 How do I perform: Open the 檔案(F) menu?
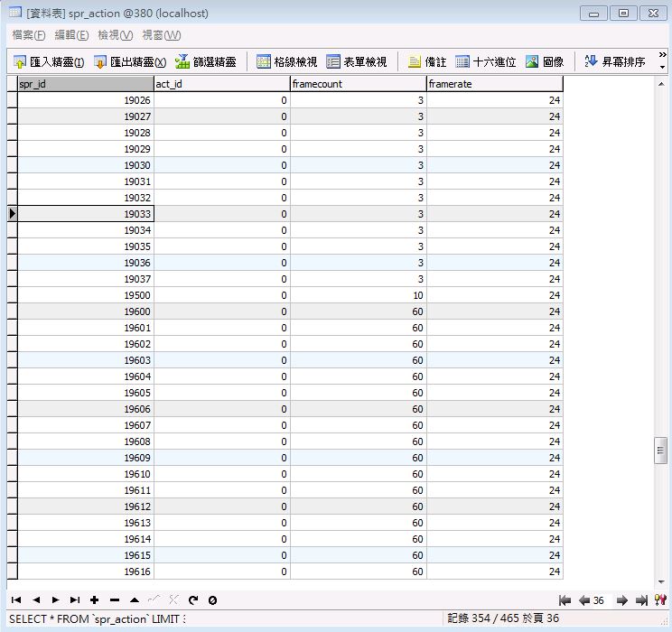coord(29,35)
